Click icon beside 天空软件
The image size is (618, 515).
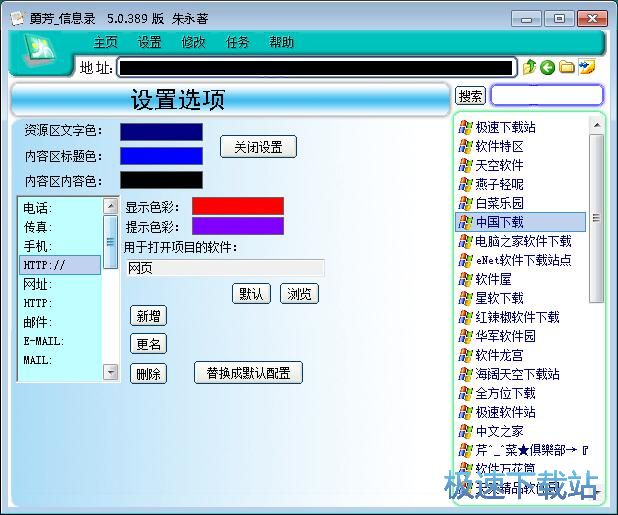(465, 165)
